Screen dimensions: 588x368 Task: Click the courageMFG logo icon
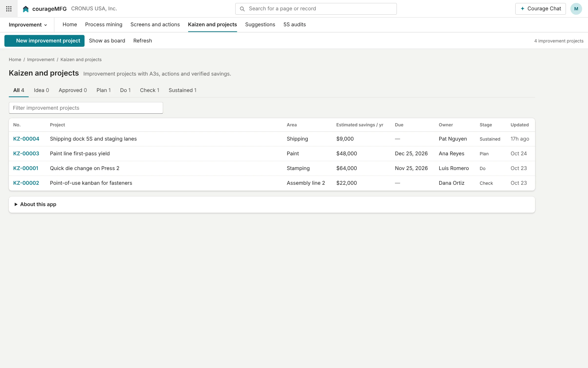click(x=26, y=9)
